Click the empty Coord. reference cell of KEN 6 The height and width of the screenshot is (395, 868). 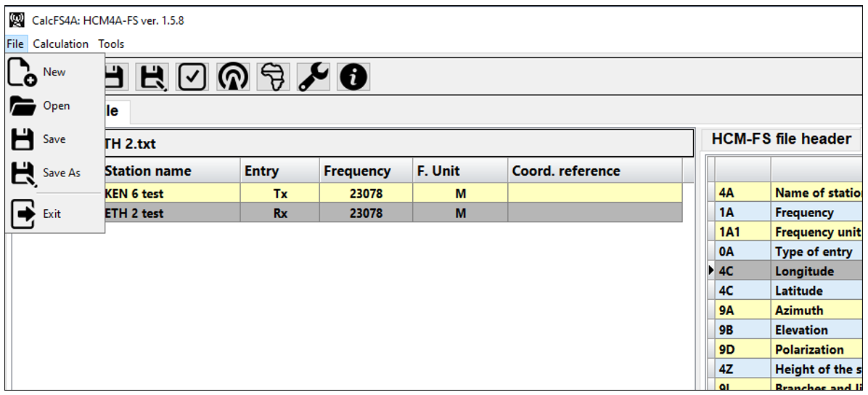coord(595,193)
